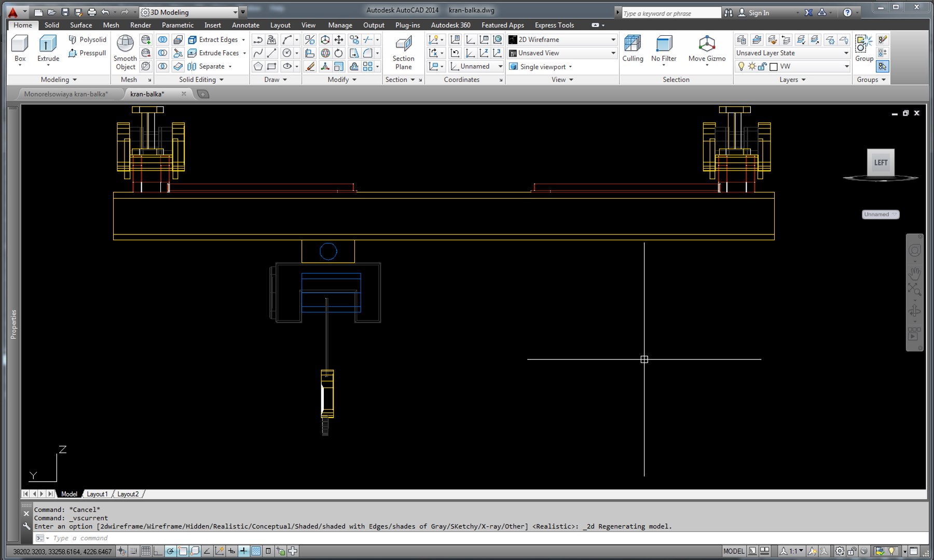Image resolution: width=934 pixels, height=560 pixels.
Task: Open the Unnamed UCS dropdown
Action: click(476, 66)
